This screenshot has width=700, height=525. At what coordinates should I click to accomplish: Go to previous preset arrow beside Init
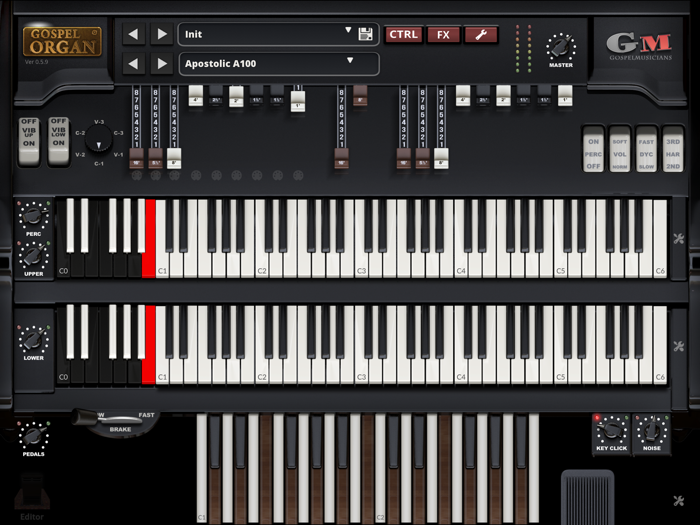coord(133,34)
